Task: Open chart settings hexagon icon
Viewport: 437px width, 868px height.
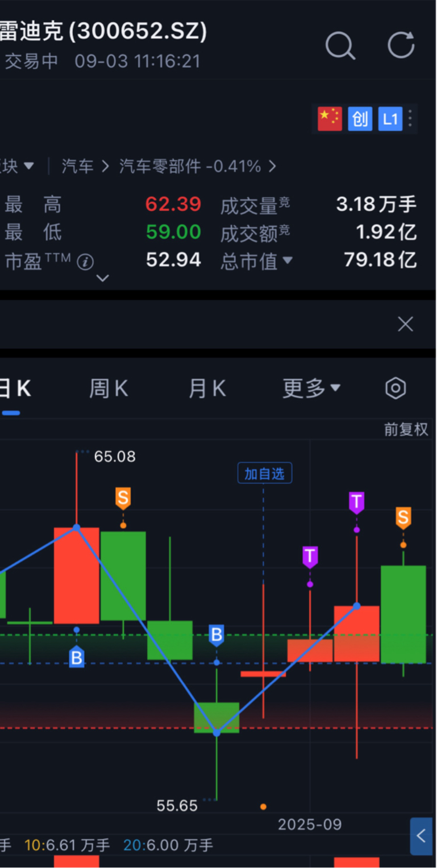Action: click(x=396, y=389)
